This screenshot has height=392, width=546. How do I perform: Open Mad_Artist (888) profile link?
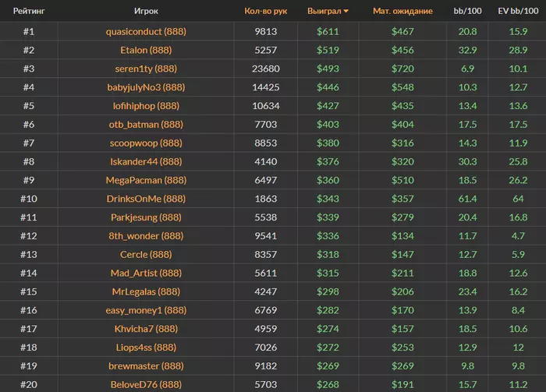146,273
